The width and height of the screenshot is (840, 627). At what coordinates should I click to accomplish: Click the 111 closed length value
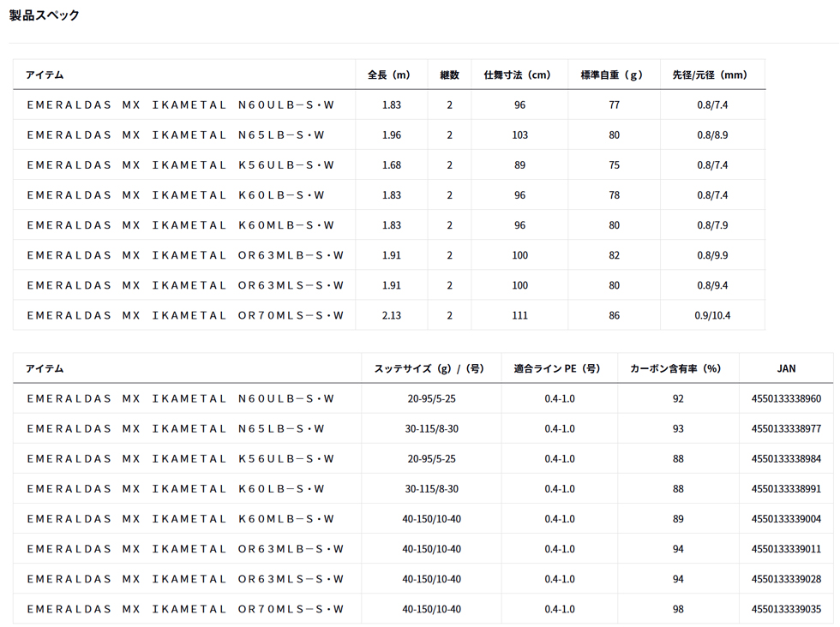pyautogui.click(x=520, y=315)
